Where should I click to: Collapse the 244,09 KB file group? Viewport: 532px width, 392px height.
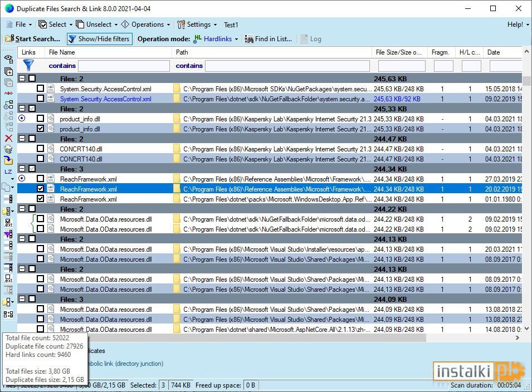tap(22, 299)
